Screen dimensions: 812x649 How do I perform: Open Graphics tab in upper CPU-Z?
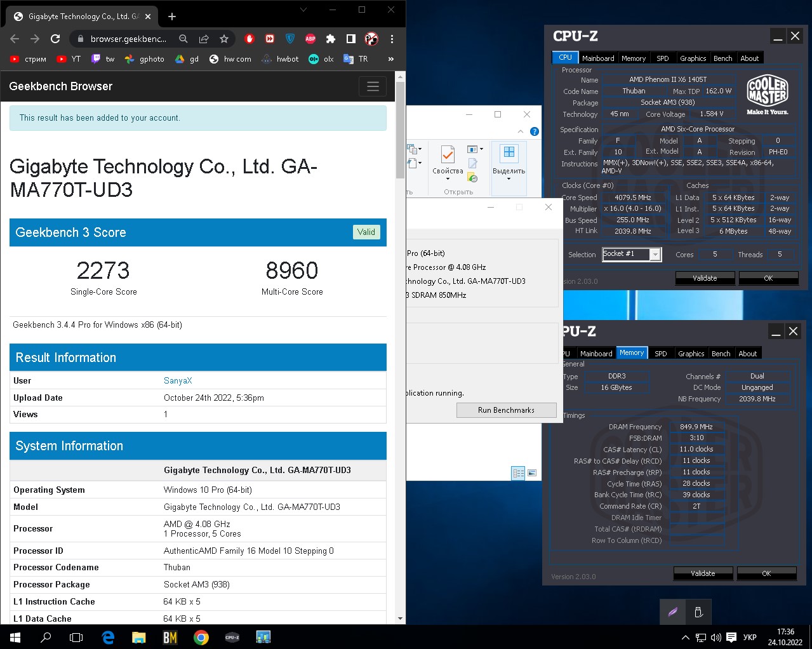point(693,58)
